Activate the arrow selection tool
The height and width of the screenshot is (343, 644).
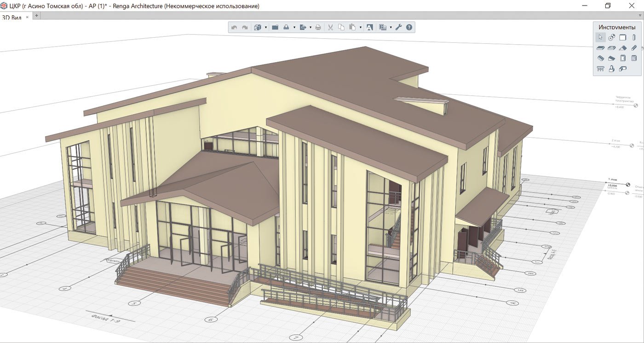pos(600,38)
